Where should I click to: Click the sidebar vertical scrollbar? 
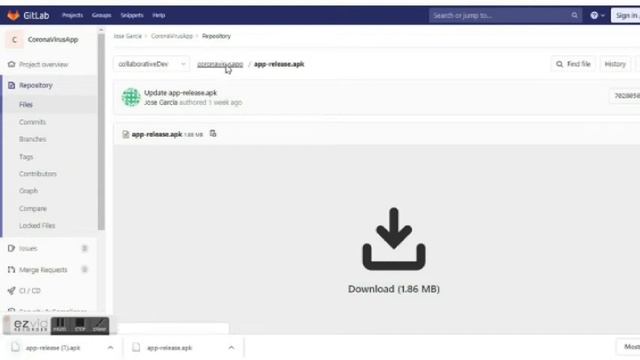click(101, 131)
